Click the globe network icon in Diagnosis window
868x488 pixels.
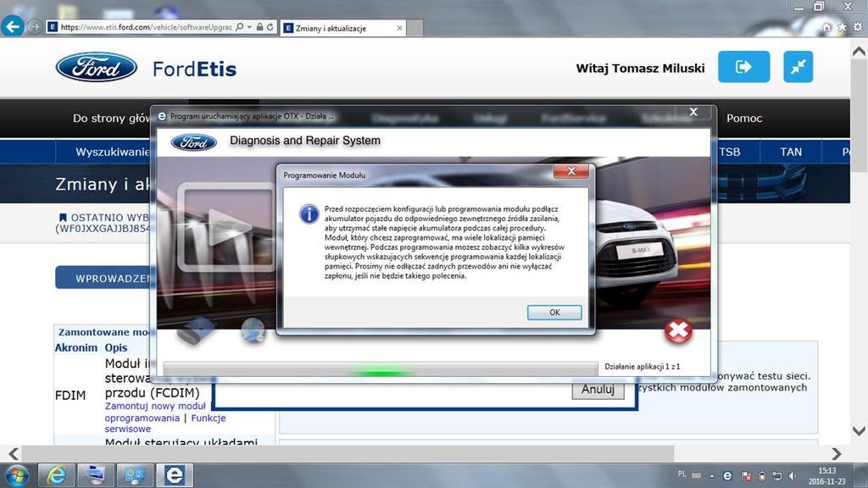pyautogui.click(x=253, y=331)
